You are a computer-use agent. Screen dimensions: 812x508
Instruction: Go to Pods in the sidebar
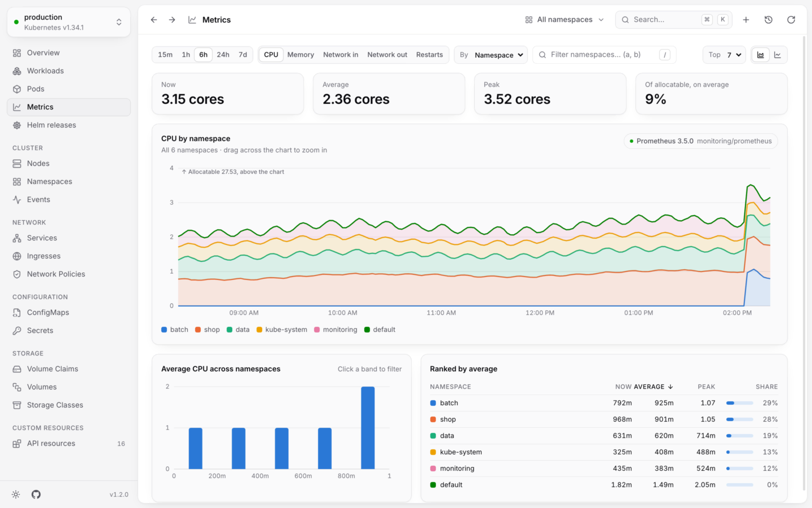(x=69, y=89)
